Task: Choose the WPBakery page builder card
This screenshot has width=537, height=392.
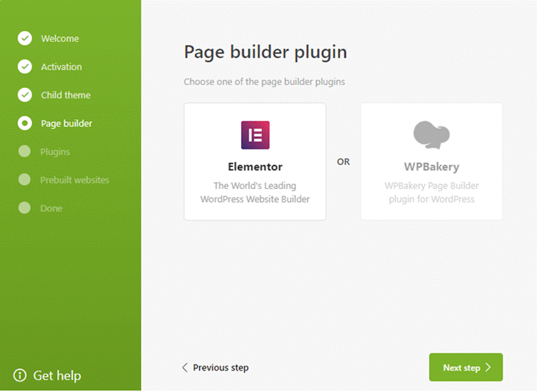Action: click(432, 162)
